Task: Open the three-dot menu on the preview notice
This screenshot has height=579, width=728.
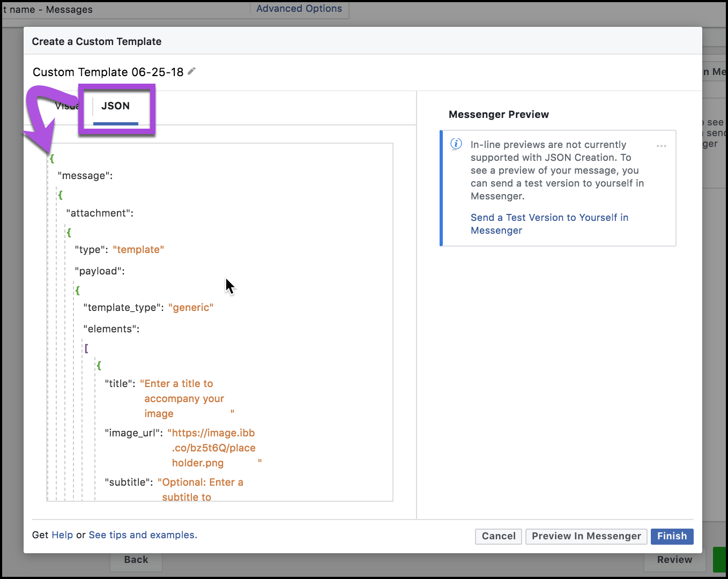Action: pyautogui.click(x=662, y=145)
